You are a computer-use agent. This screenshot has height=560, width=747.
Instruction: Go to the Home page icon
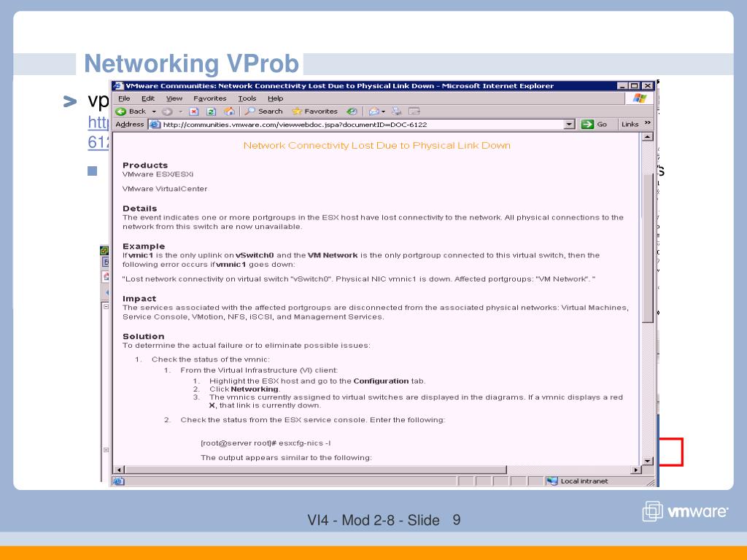point(229,112)
